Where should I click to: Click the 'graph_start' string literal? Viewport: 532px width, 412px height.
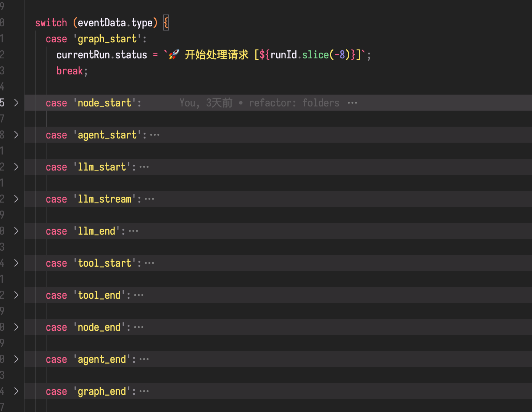point(107,39)
